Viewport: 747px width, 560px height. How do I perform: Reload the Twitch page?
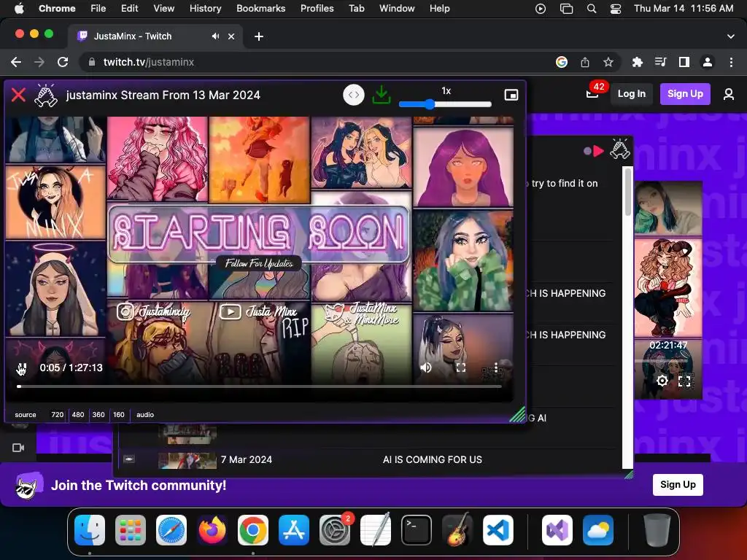tap(63, 62)
